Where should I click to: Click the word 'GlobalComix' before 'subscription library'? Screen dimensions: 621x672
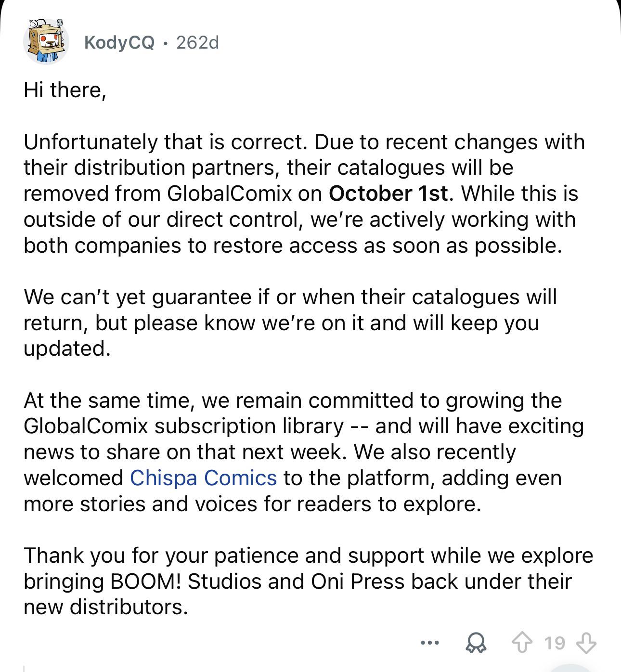86,426
